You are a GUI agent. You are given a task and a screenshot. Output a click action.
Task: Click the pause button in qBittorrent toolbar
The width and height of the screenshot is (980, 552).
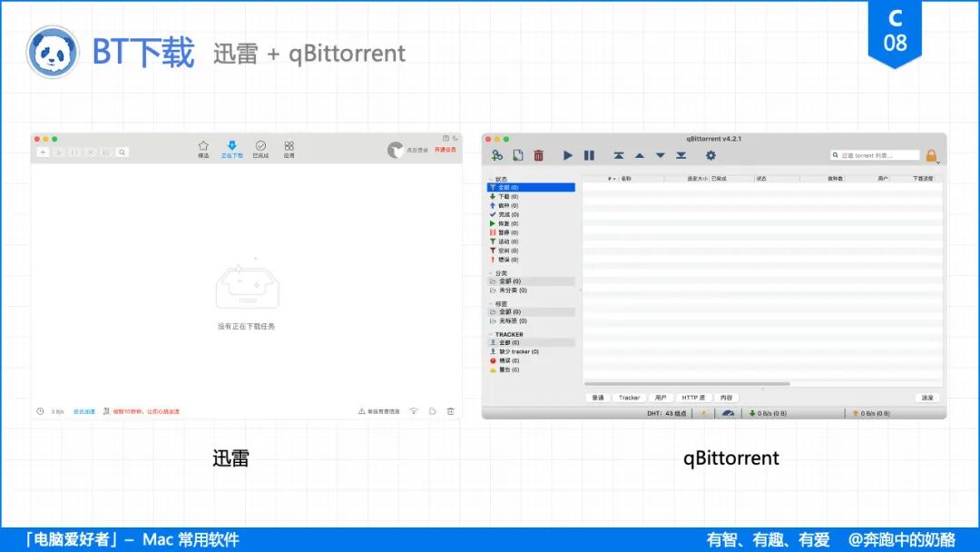589,155
